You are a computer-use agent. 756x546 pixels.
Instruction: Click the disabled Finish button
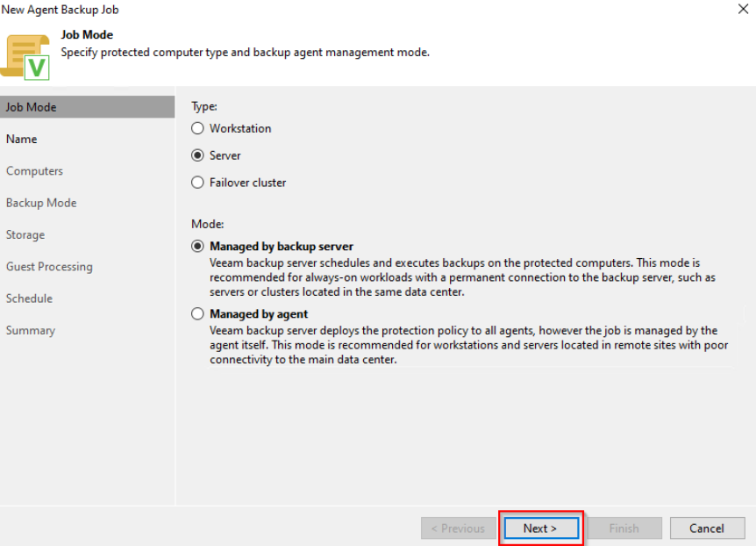coord(624,528)
